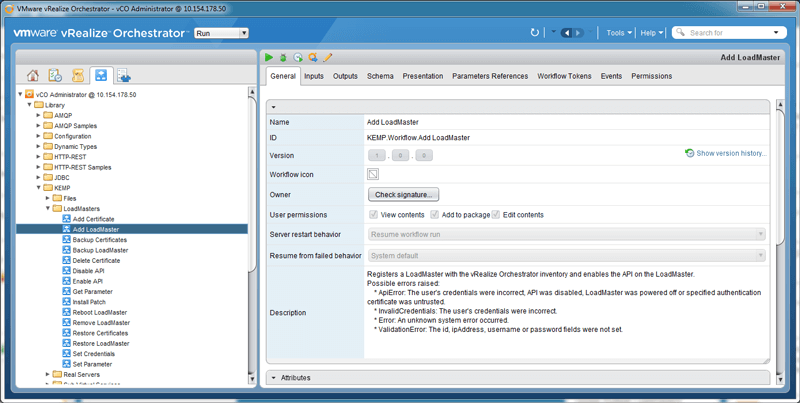The width and height of the screenshot is (800, 403).
Task: Click the Description text area
Action: [x=567, y=313]
